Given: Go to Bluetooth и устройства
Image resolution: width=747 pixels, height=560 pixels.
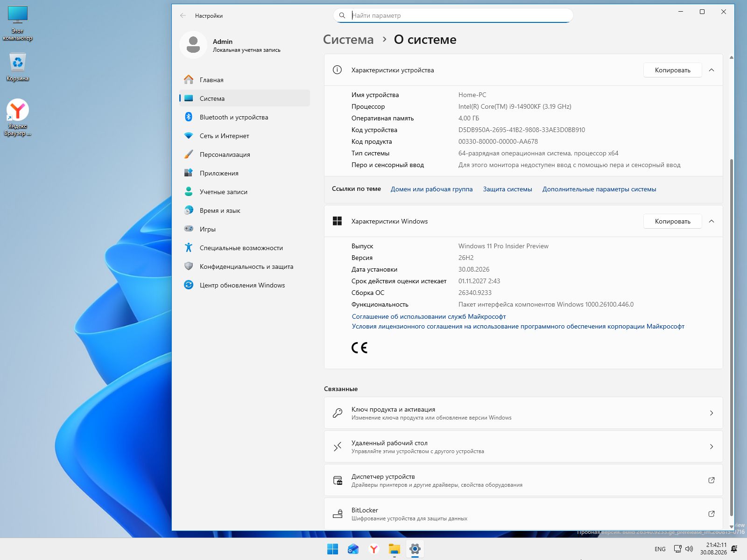Looking at the screenshot, I should (x=245, y=117).
